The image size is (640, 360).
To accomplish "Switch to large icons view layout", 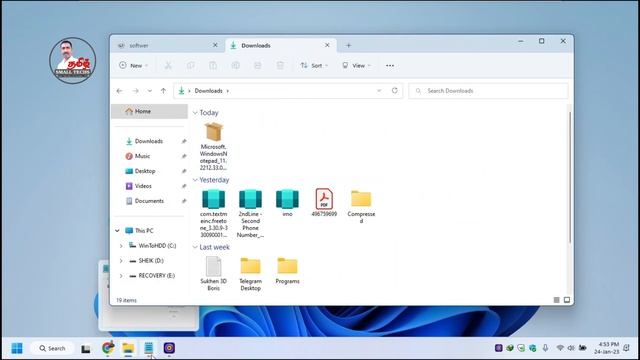I will coord(567,300).
